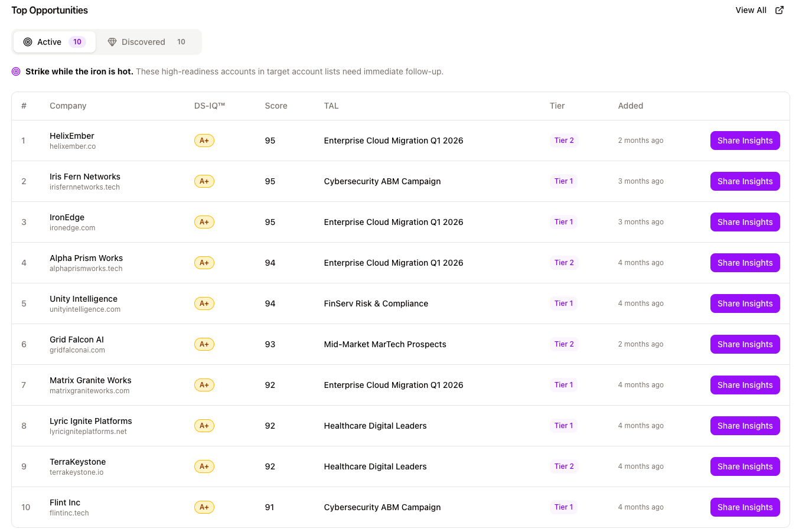Share Insights for Flint Inc

(745, 507)
